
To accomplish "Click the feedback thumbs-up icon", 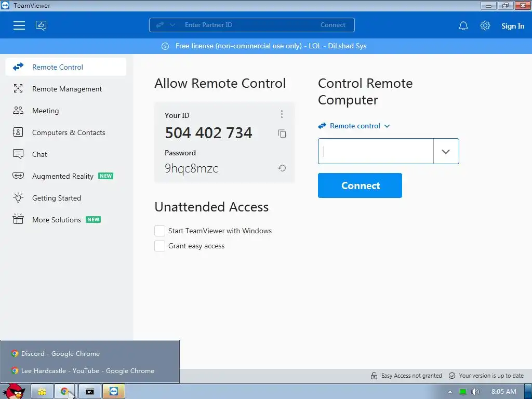I will coord(41,25).
